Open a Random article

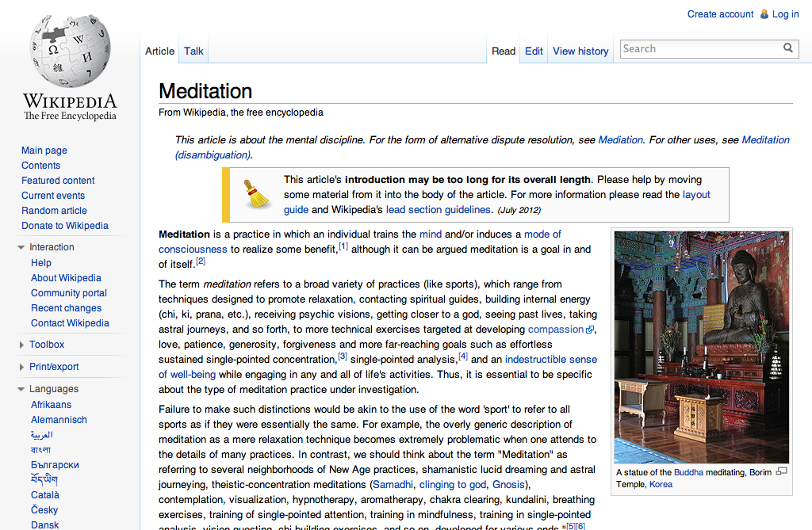[x=54, y=211]
